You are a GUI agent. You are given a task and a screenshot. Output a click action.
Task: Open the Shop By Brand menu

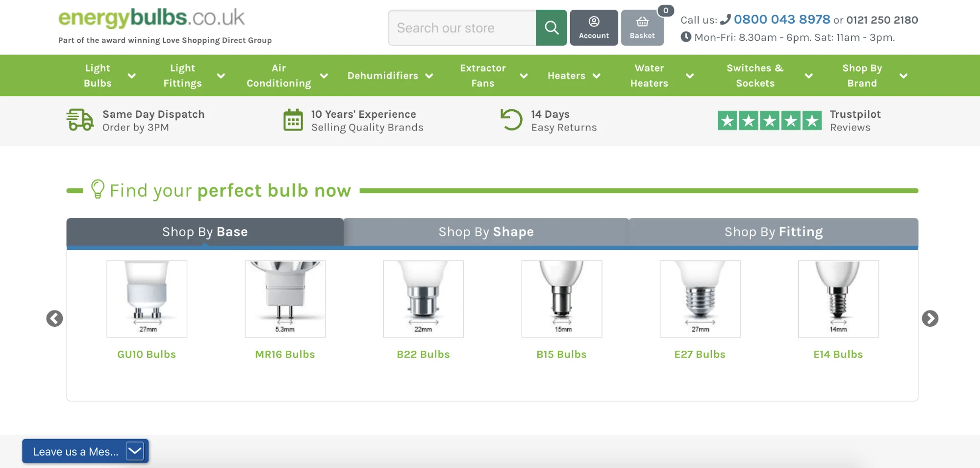(x=862, y=76)
